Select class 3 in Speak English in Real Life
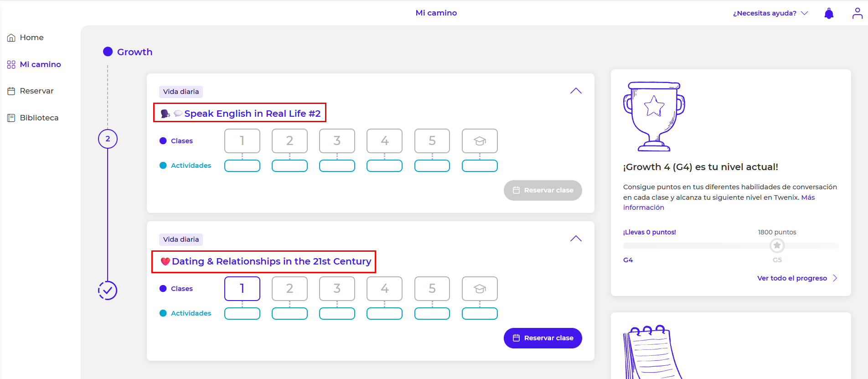This screenshot has width=868, height=379. [x=337, y=141]
